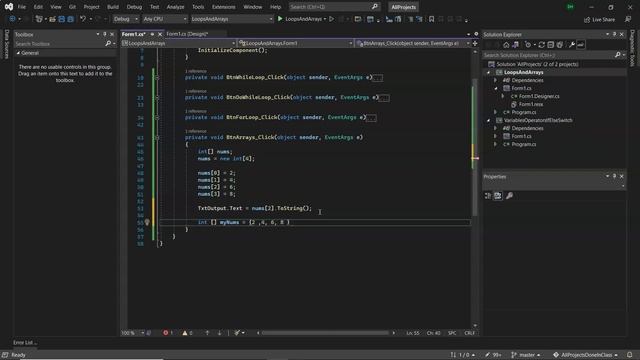
Task: Click the editor horizontal scrollbar thumb
Action: point(325,333)
